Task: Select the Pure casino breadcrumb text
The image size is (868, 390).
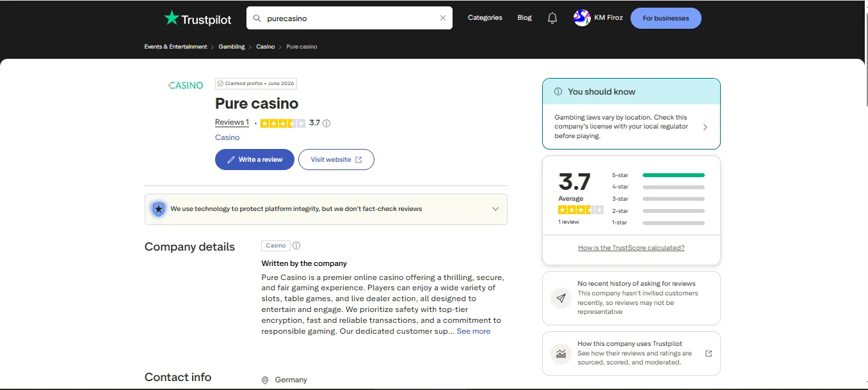Action: pyautogui.click(x=301, y=47)
